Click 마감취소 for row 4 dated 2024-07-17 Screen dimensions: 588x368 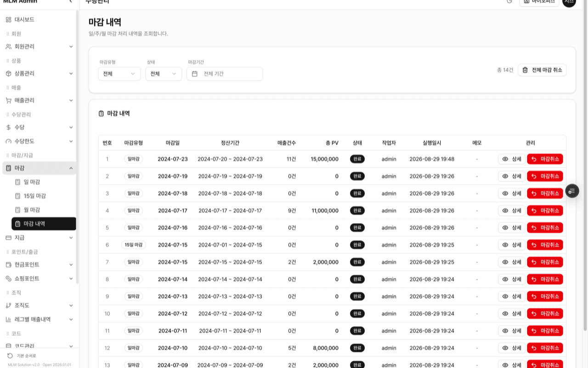pos(545,211)
